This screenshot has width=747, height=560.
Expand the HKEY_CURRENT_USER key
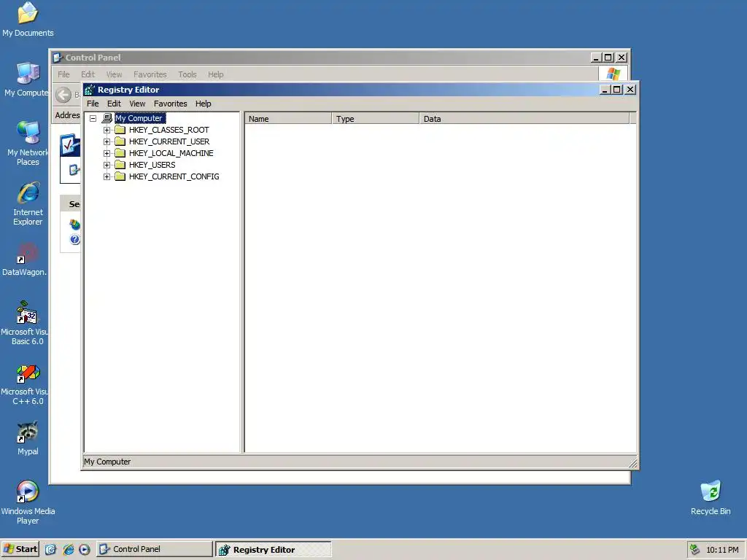click(x=107, y=142)
